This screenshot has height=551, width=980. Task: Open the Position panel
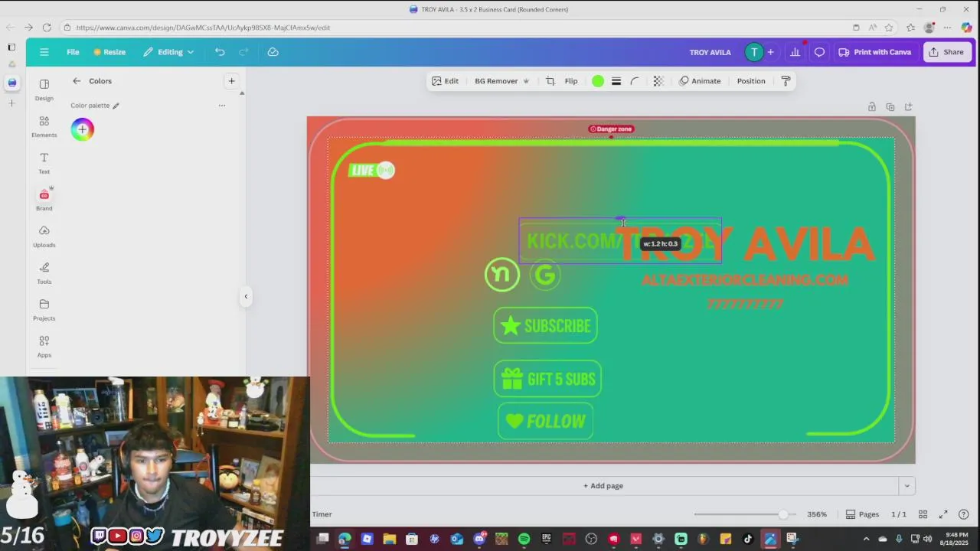751,81
